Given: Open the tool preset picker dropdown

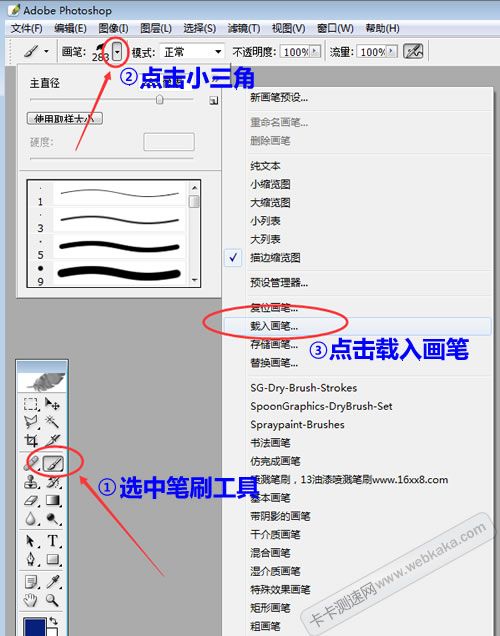Looking at the screenshot, I should pyautogui.click(x=46, y=52).
